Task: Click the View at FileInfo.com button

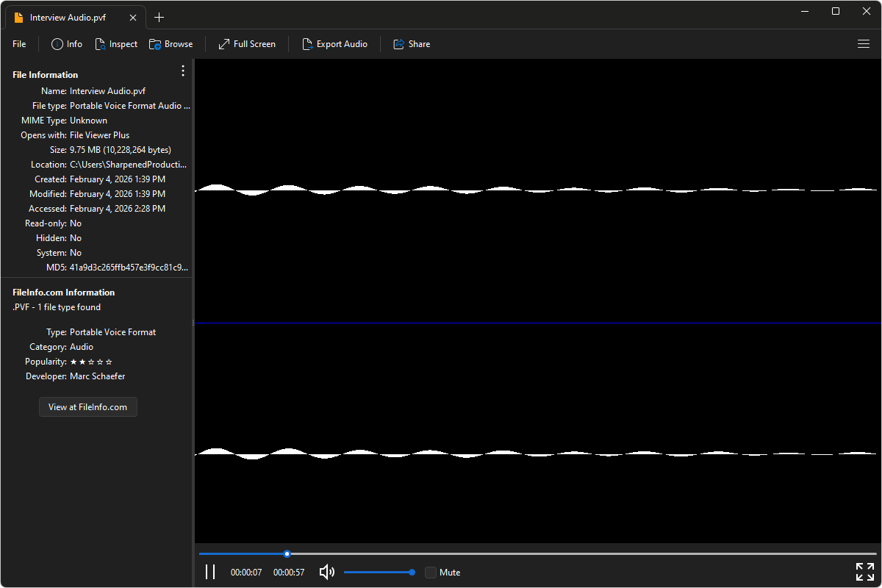Action: (88, 406)
